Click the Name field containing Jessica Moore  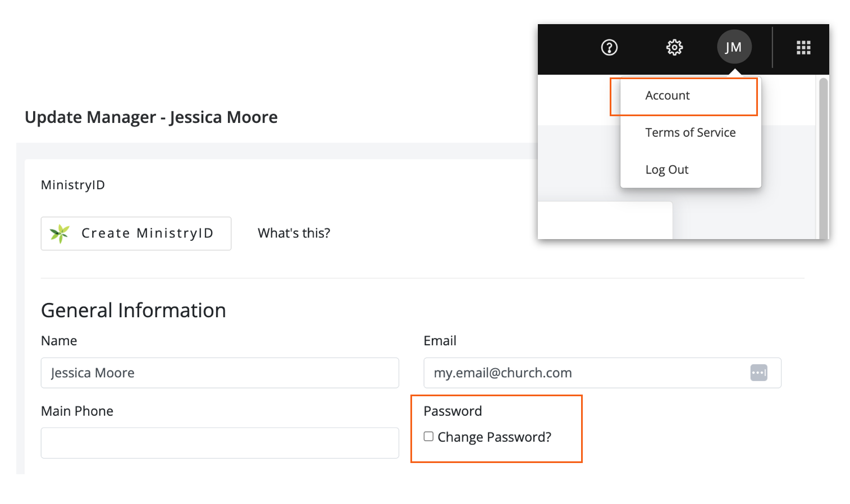coord(220,373)
